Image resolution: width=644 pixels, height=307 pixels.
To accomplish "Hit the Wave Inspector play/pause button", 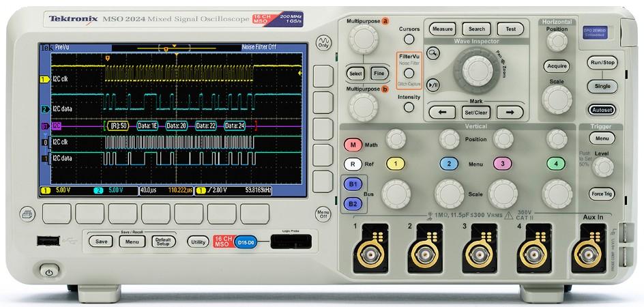I will point(433,85).
